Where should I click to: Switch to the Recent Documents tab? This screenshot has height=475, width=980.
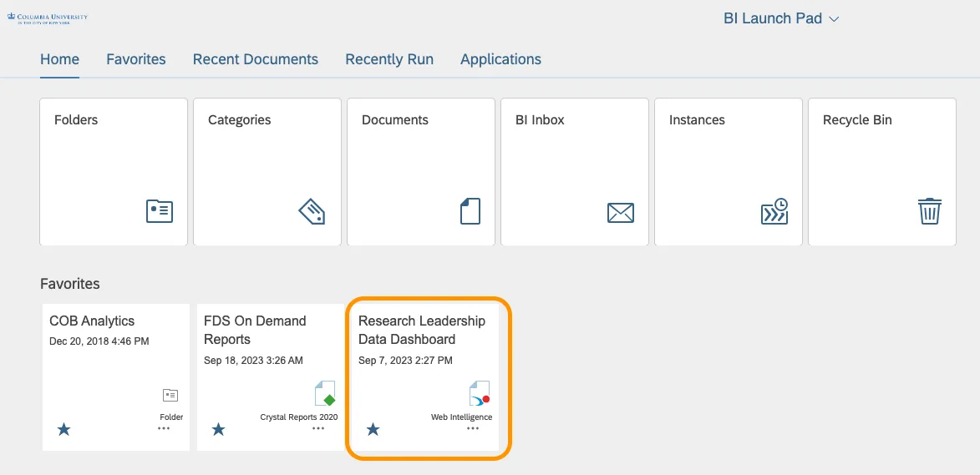[x=256, y=59]
